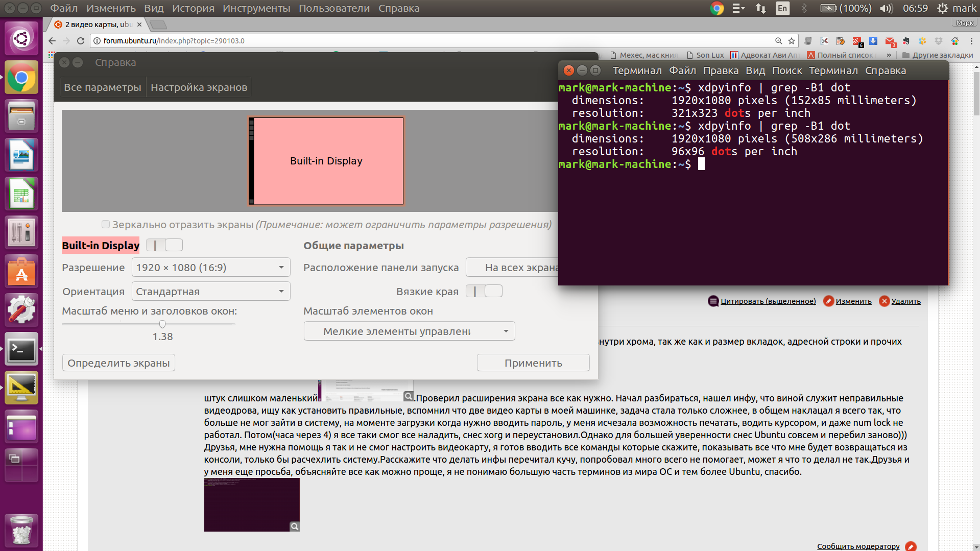980x551 pixels.
Task: Switch to Terminal from the launcher
Action: pos(21,349)
